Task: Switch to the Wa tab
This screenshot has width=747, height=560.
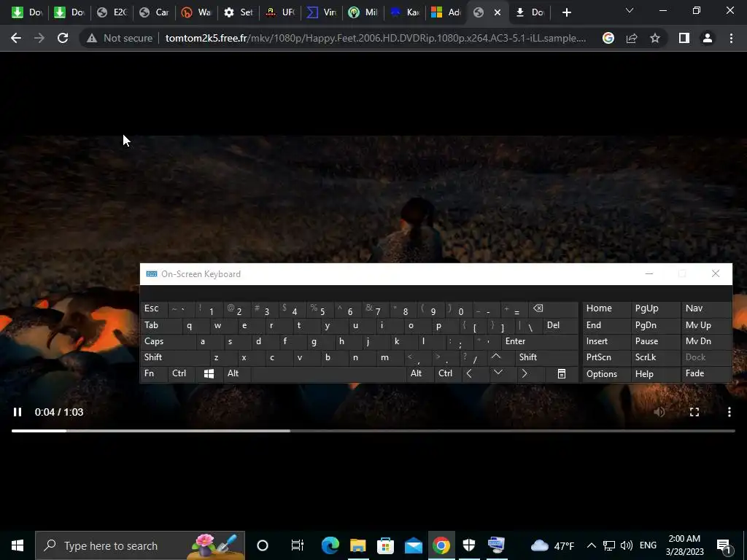Action: (197, 12)
